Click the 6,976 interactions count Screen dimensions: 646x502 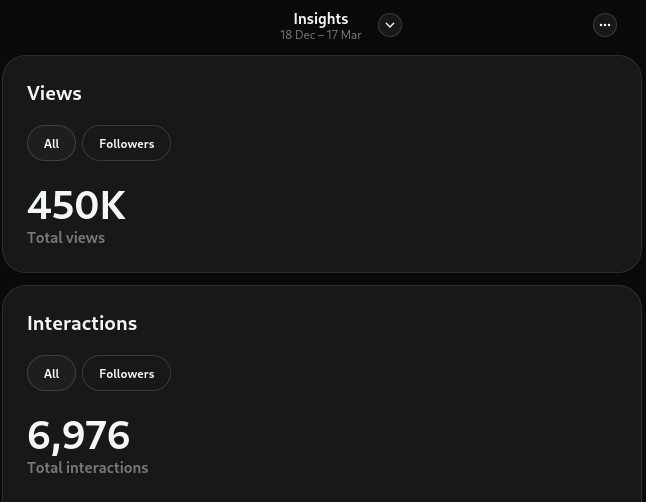(x=78, y=436)
